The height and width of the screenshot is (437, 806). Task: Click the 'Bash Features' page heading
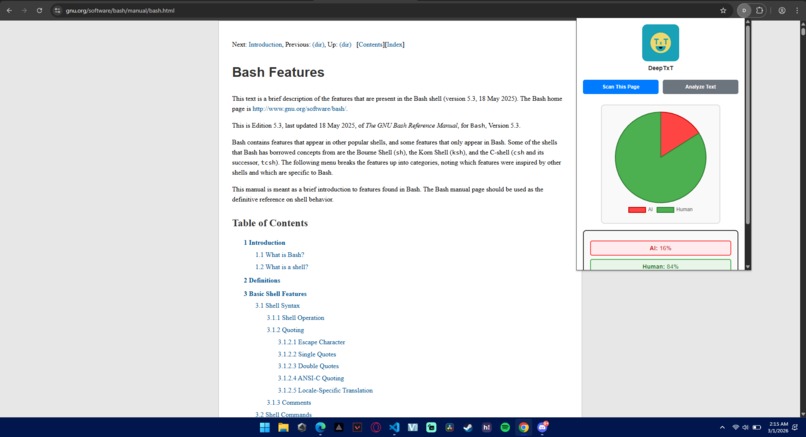pyautogui.click(x=278, y=72)
